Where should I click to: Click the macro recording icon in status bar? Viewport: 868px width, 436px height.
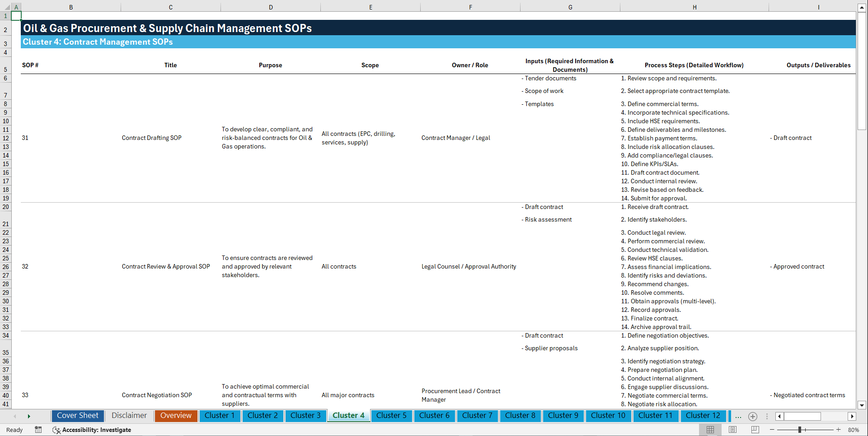[38, 430]
